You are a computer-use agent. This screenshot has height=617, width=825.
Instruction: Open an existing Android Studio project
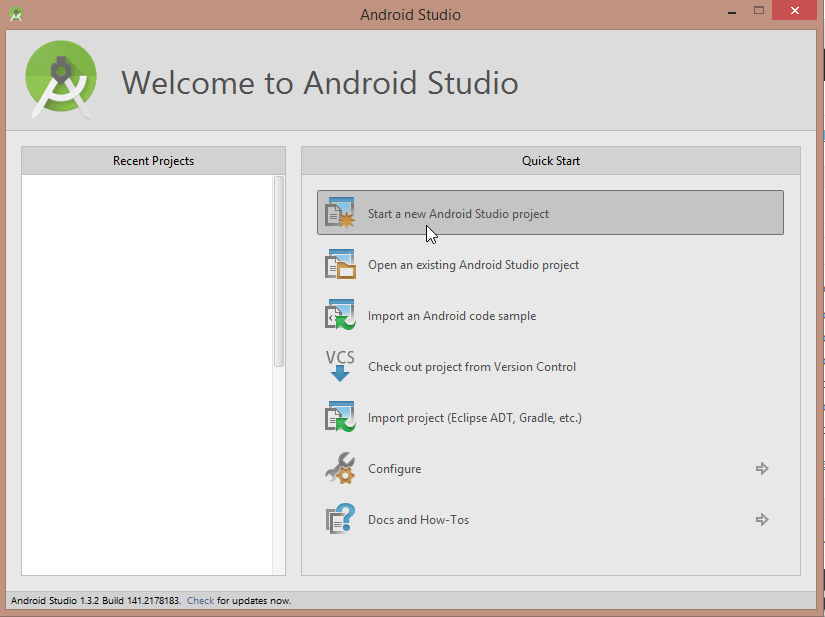tap(550, 264)
